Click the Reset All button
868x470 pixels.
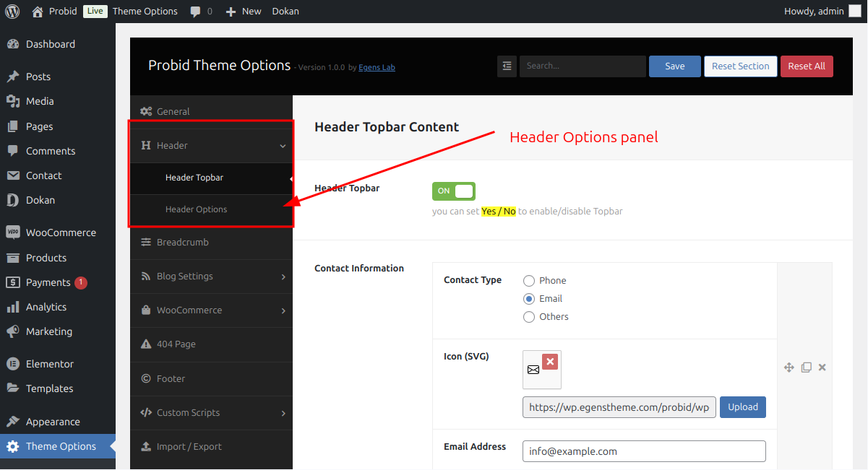tap(807, 66)
